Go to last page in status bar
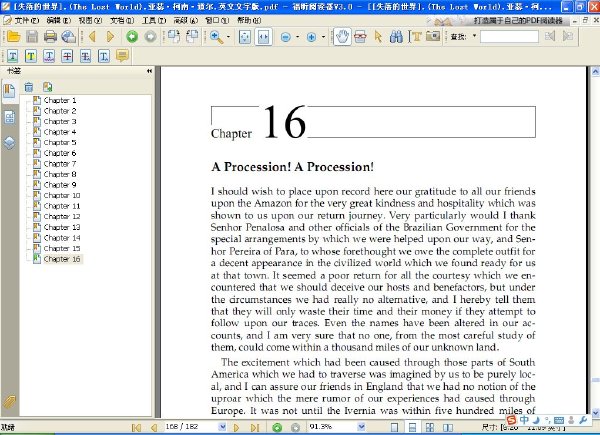The width and height of the screenshot is (600, 435). click(255, 427)
